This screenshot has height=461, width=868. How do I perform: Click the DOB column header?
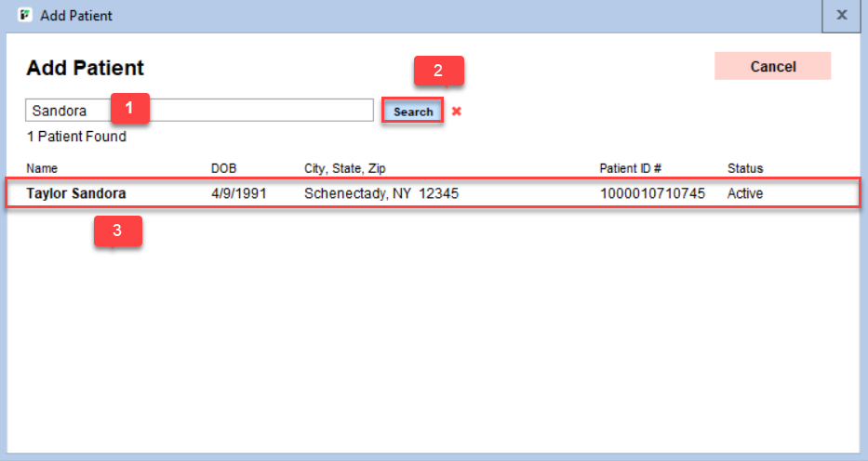tap(223, 168)
